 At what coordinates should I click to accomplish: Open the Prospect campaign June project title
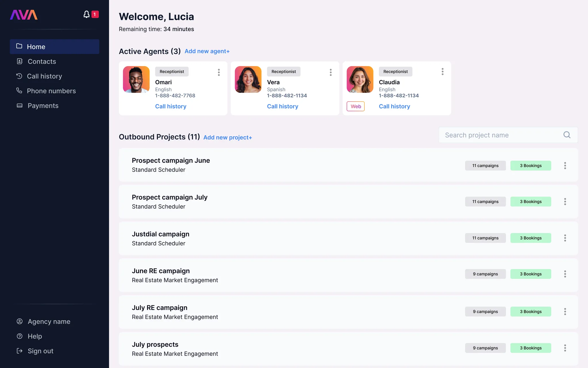[x=171, y=160]
